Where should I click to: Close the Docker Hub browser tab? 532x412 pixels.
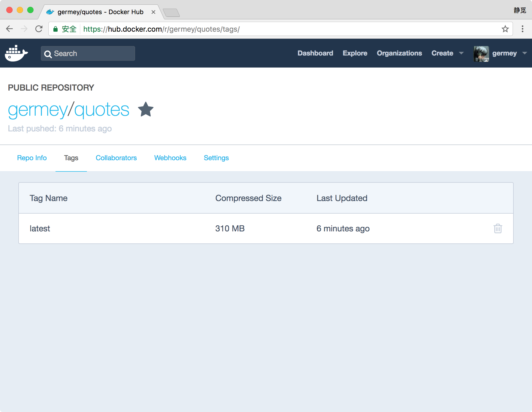(x=153, y=12)
